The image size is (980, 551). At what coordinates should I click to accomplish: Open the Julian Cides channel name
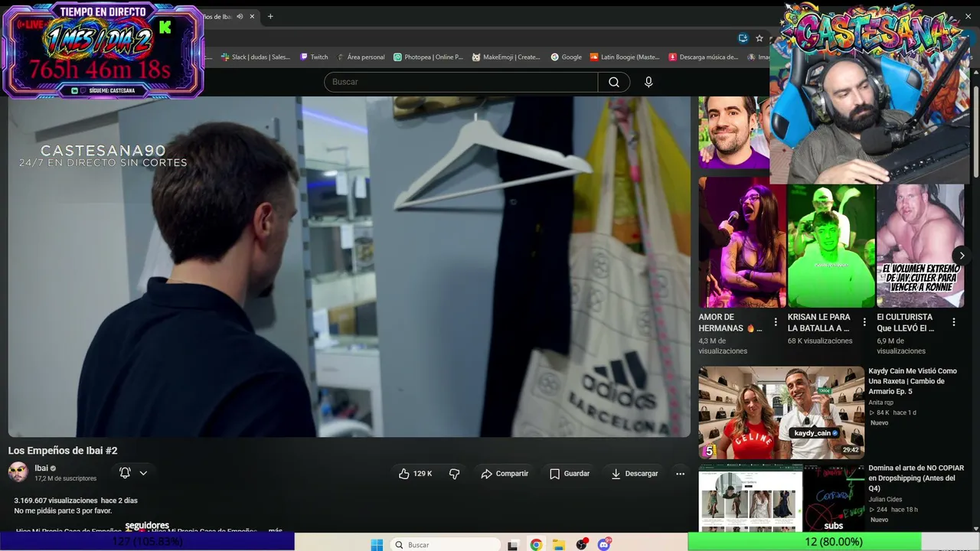(884, 500)
